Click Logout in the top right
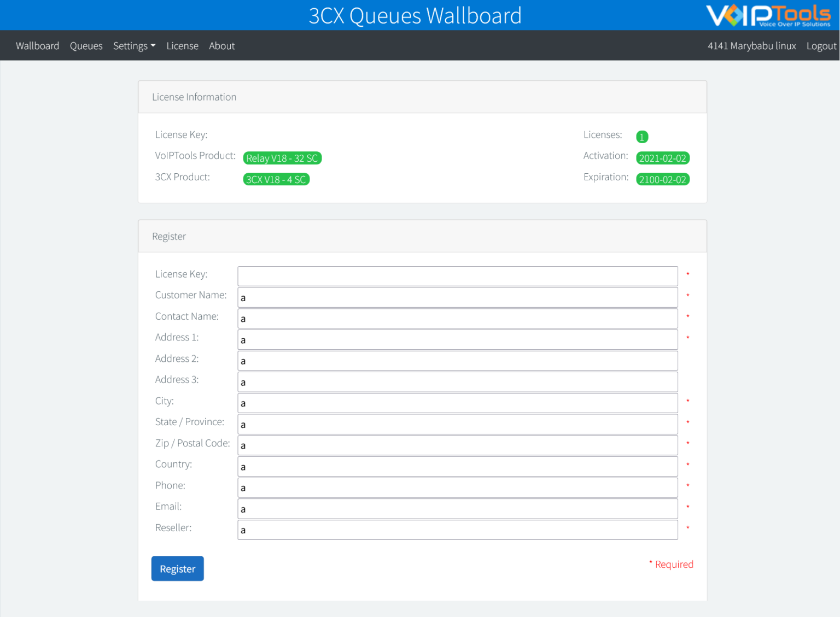Screen dimensions: 840x617 (821, 45)
